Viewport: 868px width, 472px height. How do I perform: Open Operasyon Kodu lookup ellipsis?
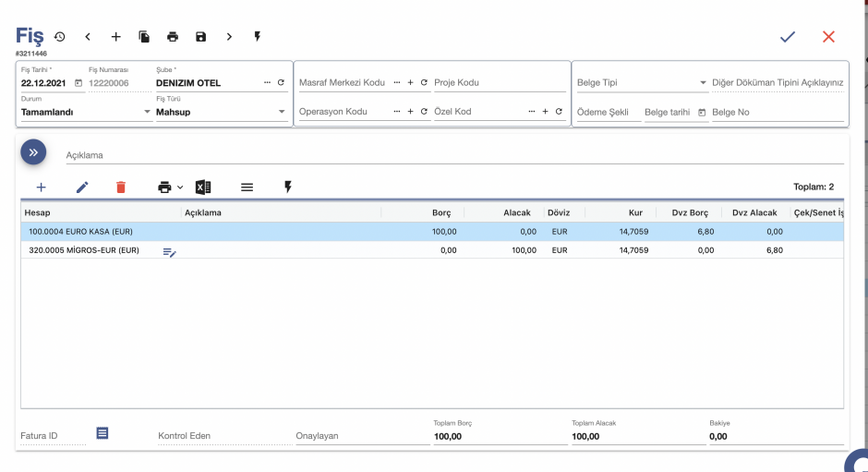click(x=397, y=112)
